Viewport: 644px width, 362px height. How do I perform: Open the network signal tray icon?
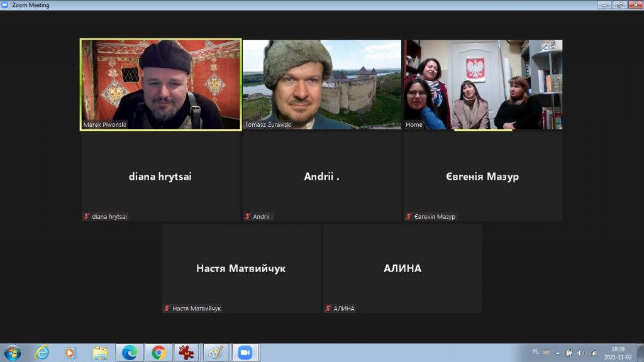click(592, 353)
